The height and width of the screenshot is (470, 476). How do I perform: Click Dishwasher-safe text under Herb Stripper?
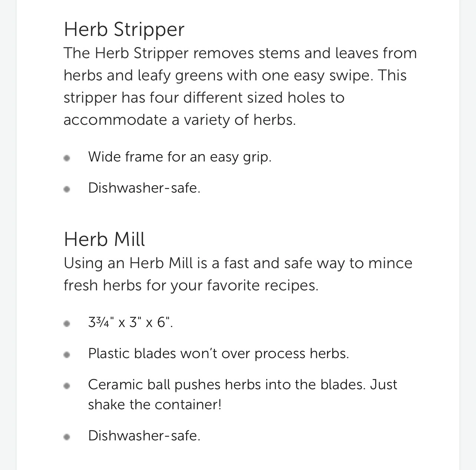(x=144, y=188)
